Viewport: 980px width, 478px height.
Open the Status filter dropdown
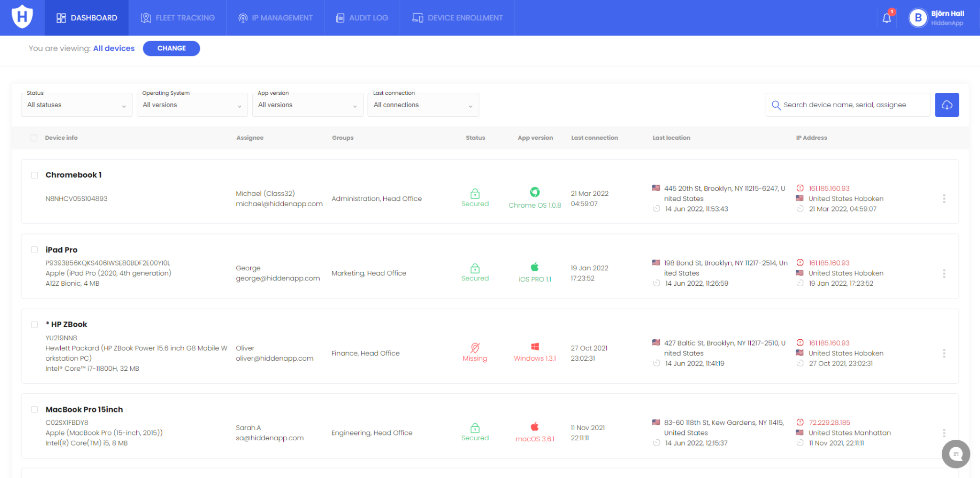pos(77,104)
